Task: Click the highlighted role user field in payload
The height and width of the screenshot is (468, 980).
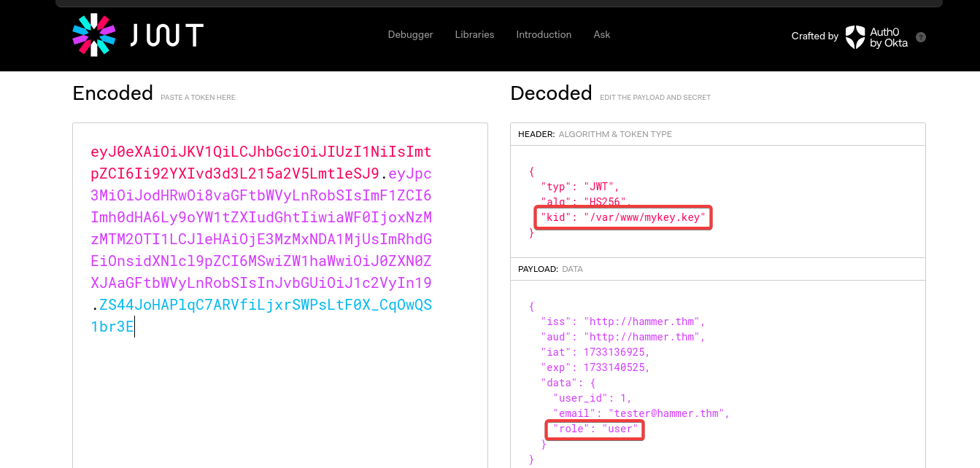Action: point(594,429)
